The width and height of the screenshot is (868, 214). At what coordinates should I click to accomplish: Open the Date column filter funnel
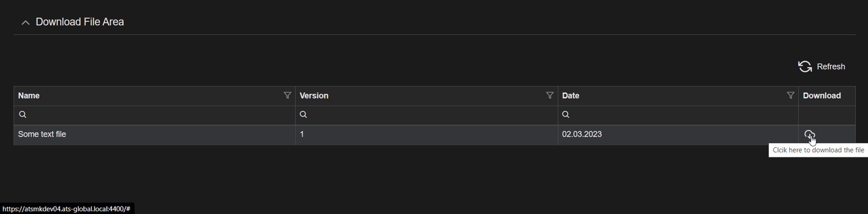[790, 96]
